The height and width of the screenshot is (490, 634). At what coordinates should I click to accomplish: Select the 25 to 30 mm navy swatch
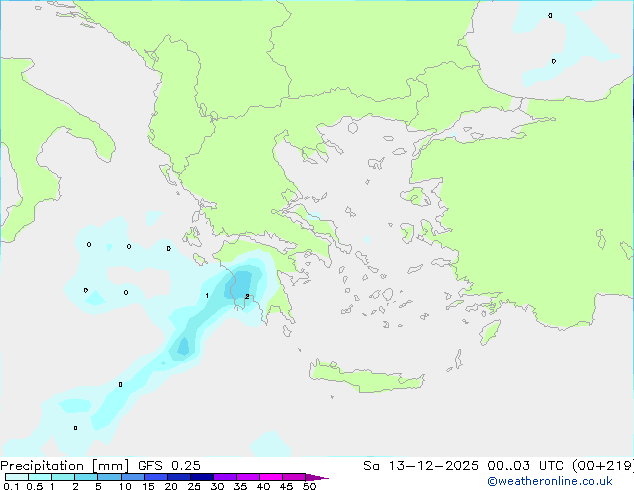click(x=202, y=477)
